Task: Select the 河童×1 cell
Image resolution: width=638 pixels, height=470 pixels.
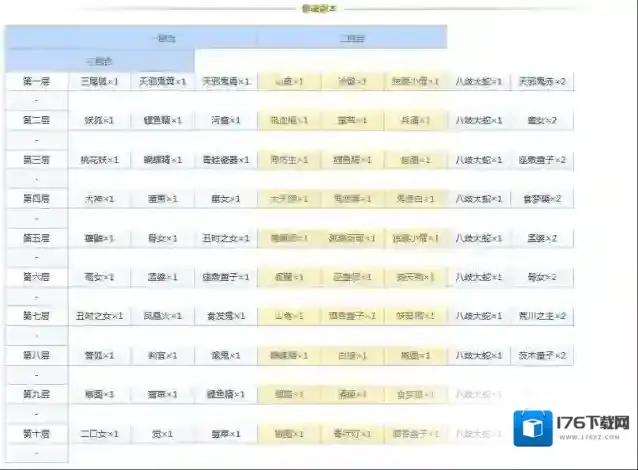Action: (226, 120)
